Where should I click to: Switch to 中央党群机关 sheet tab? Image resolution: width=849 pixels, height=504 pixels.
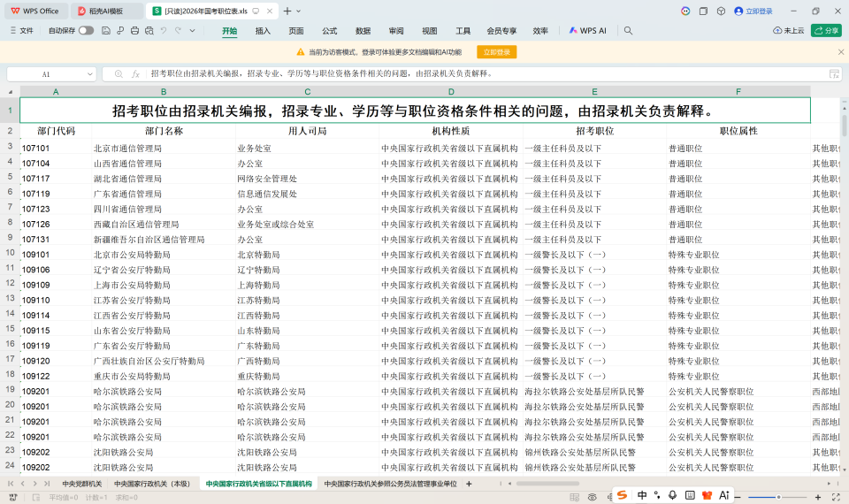[x=81, y=484]
